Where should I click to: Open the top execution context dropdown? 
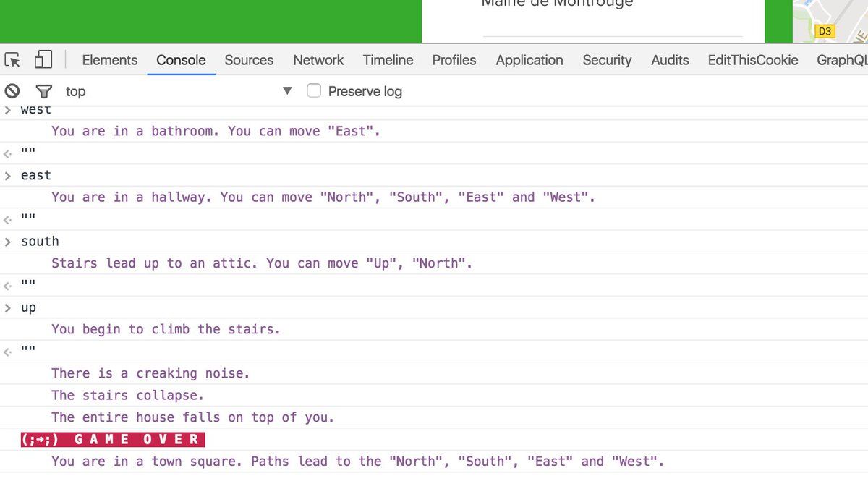click(287, 91)
